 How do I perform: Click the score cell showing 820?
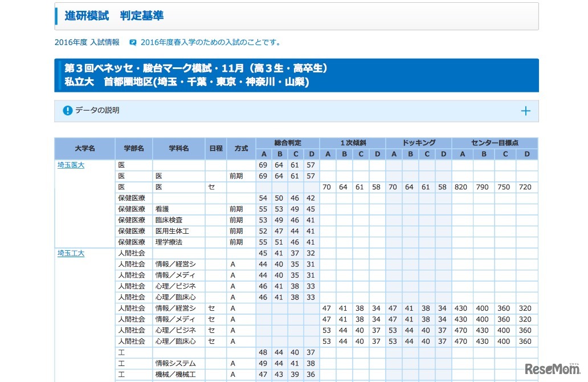pyautogui.click(x=462, y=187)
